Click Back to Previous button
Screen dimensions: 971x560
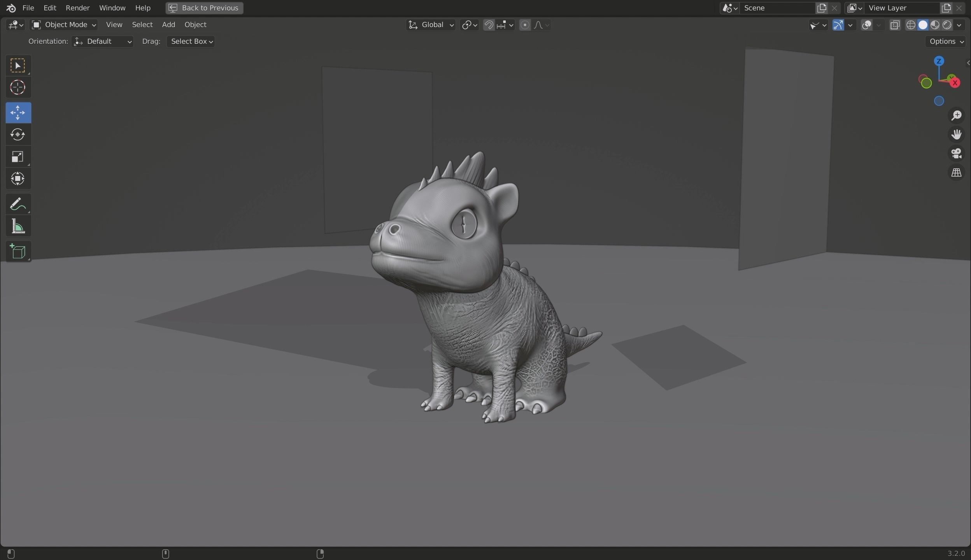pos(204,8)
